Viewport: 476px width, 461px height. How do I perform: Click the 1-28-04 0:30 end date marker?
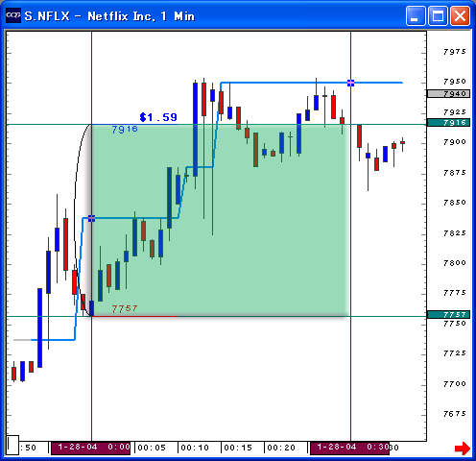click(349, 448)
